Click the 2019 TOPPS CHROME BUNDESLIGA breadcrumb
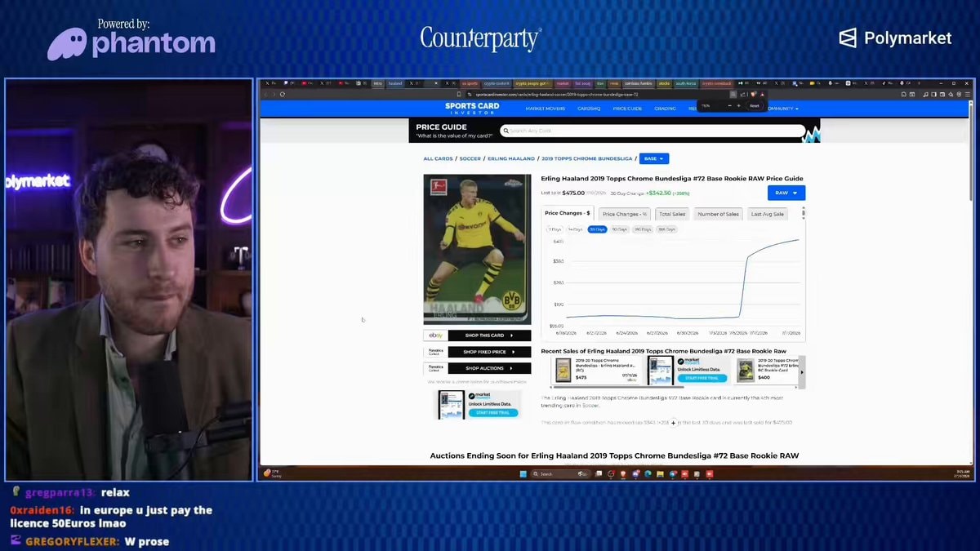The width and height of the screenshot is (980, 551). [x=586, y=158]
